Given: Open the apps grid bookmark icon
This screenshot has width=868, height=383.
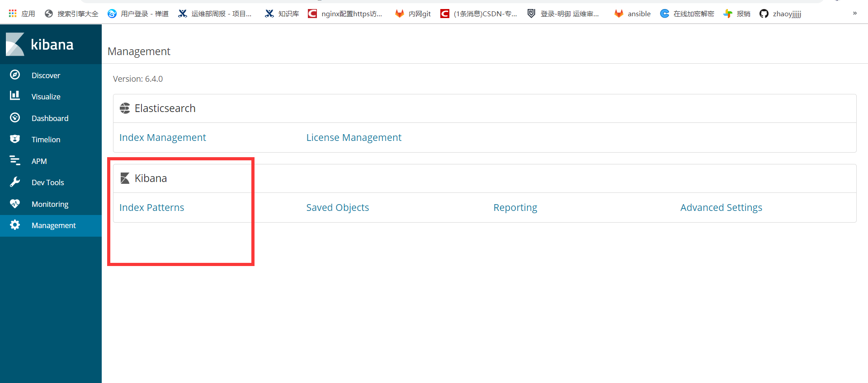Looking at the screenshot, I should (13, 14).
